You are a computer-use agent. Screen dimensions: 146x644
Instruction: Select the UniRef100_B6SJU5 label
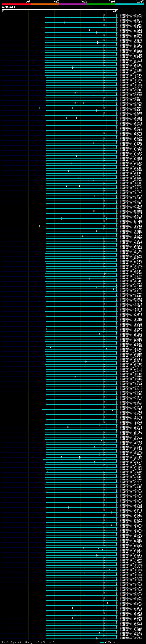(131, 218)
